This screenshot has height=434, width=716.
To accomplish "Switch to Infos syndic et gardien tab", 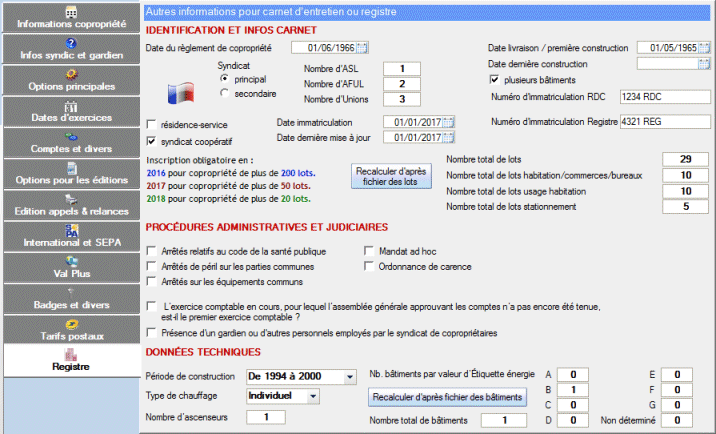I will pos(72,49).
